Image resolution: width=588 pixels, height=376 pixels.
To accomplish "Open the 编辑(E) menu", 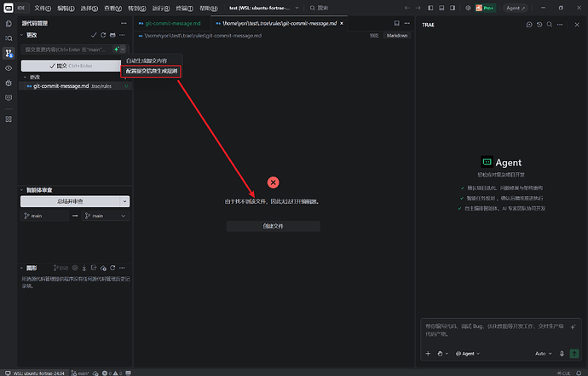I will click(66, 8).
